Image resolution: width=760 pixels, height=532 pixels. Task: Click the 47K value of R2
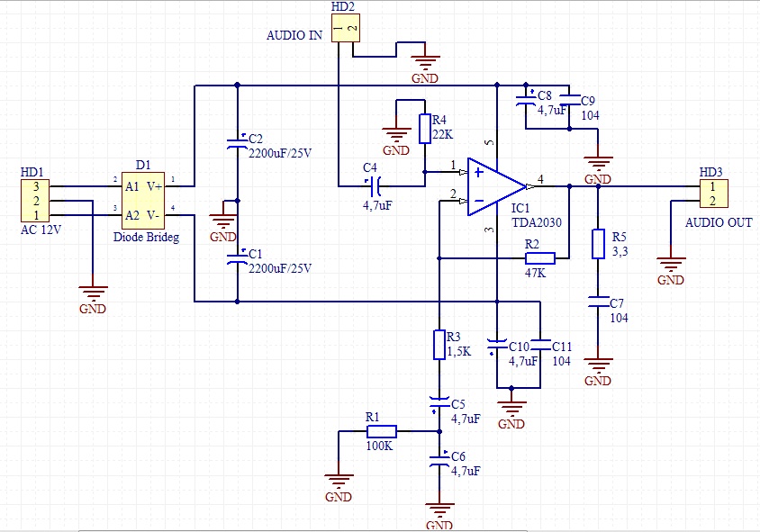[535, 273]
